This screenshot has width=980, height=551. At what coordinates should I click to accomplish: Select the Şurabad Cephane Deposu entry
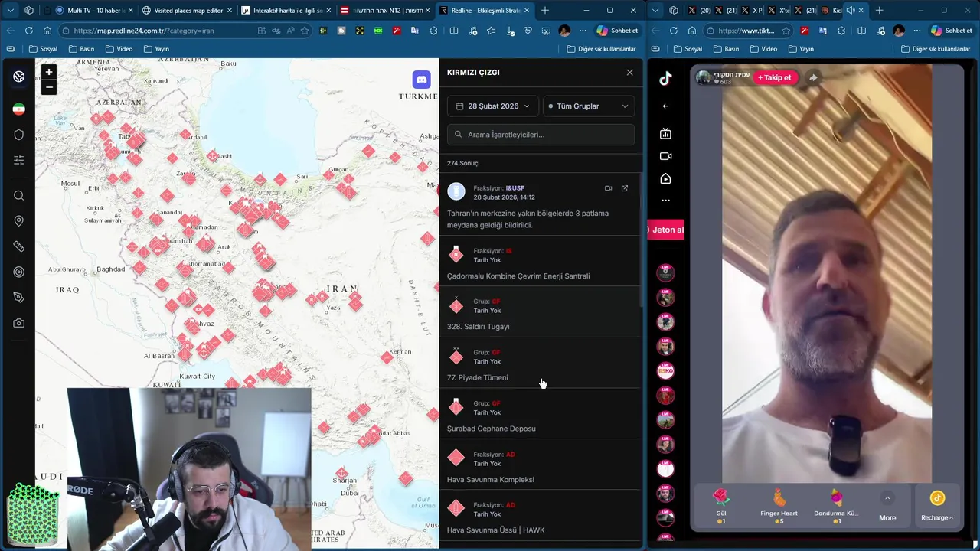tap(541, 414)
